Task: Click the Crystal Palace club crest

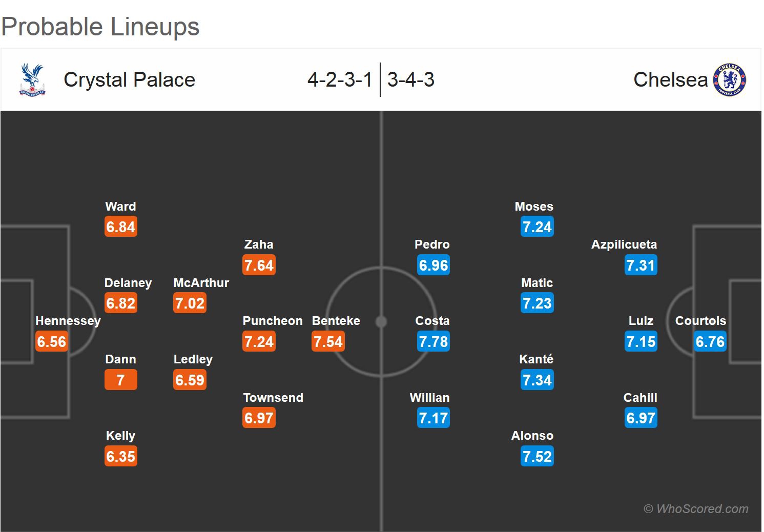Action: (x=32, y=79)
